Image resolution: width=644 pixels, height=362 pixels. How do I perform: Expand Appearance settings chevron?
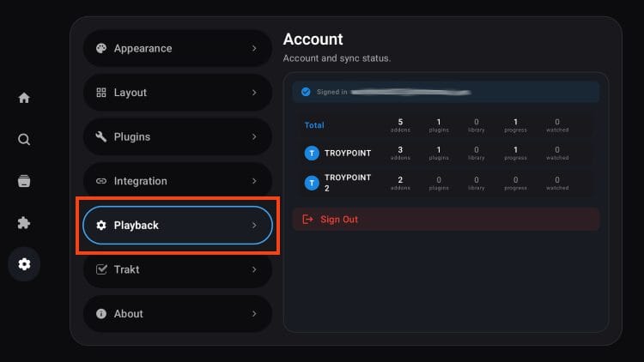point(254,49)
